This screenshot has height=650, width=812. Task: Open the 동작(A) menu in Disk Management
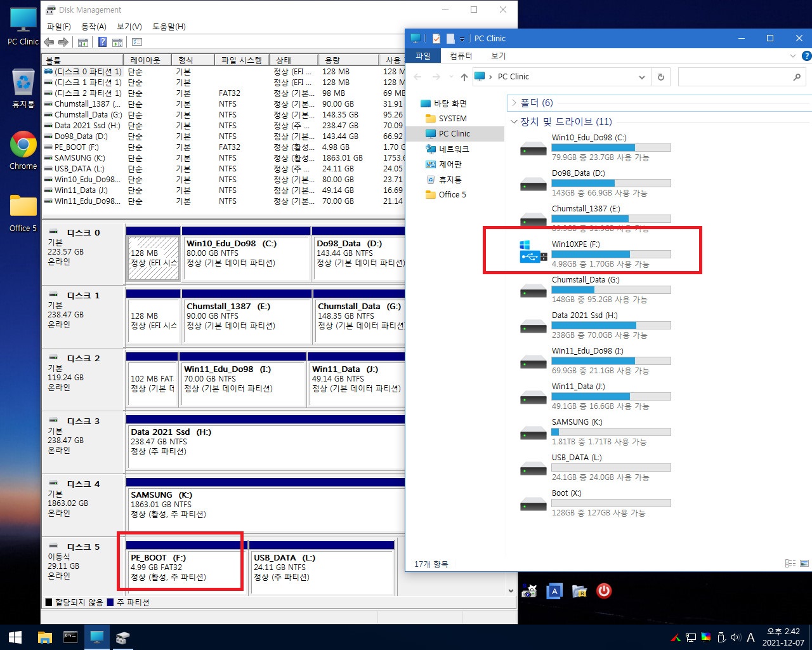pos(94,27)
